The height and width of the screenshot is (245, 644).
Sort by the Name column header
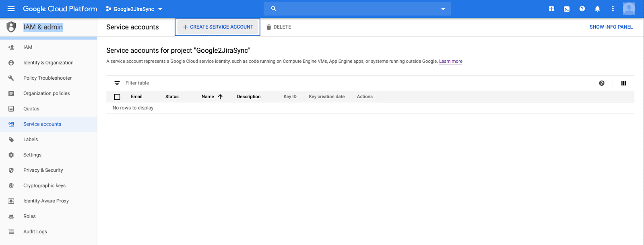[x=208, y=97]
